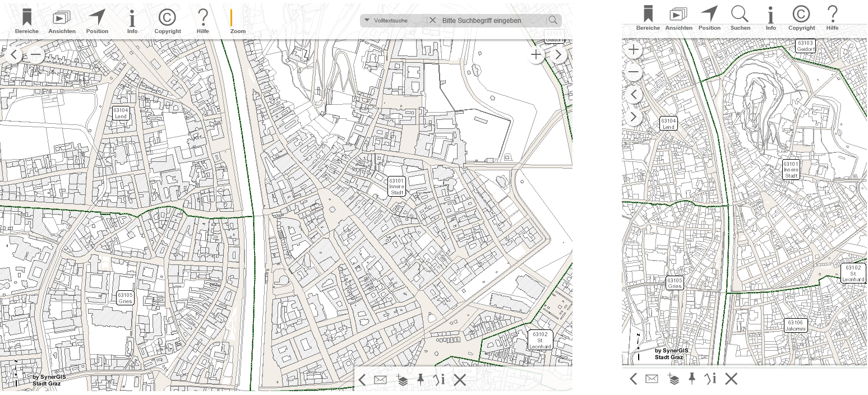Viewport: 868px width, 395px height.
Task: Open Info tool in right map toolbar
Action: pyautogui.click(x=770, y=18)
